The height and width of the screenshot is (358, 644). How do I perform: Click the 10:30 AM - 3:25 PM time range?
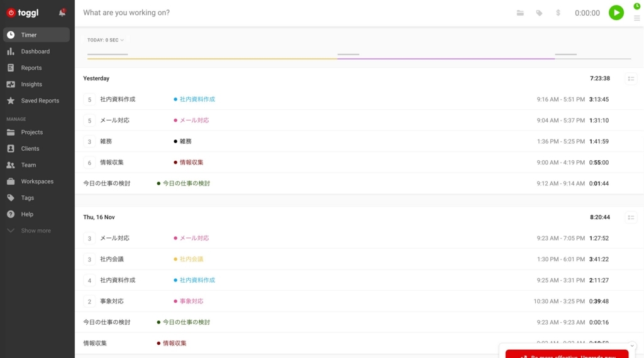coord(559,301)
